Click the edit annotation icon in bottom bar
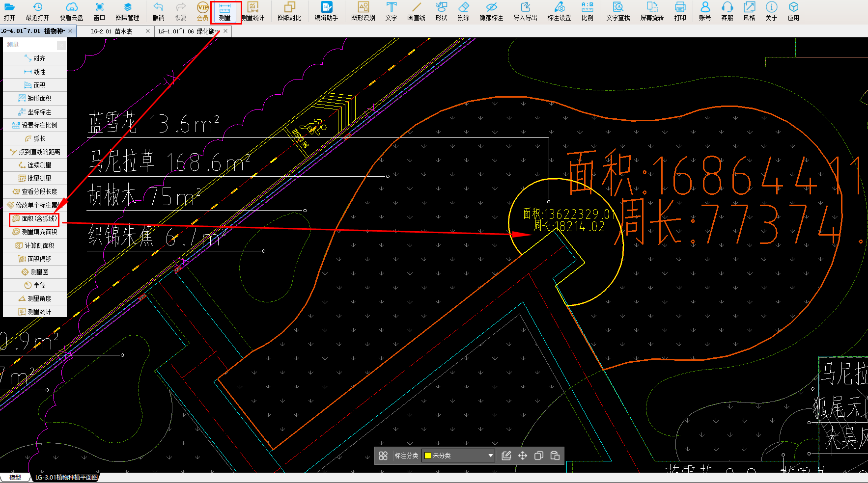Viewport: 868px width, 483px height. pos(506,456)
